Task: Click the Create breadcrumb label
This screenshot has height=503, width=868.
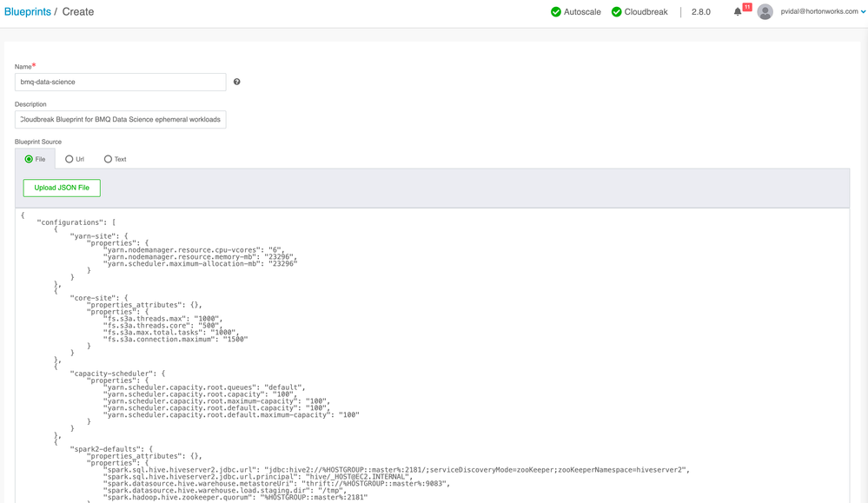Action: (78, 11)
